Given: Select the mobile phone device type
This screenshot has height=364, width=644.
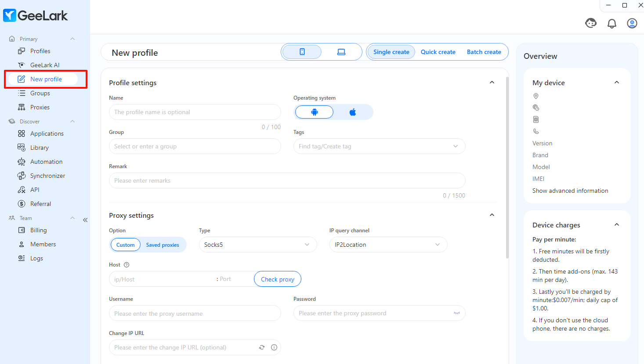Looking at the screenshot, I should coord(302,52).
